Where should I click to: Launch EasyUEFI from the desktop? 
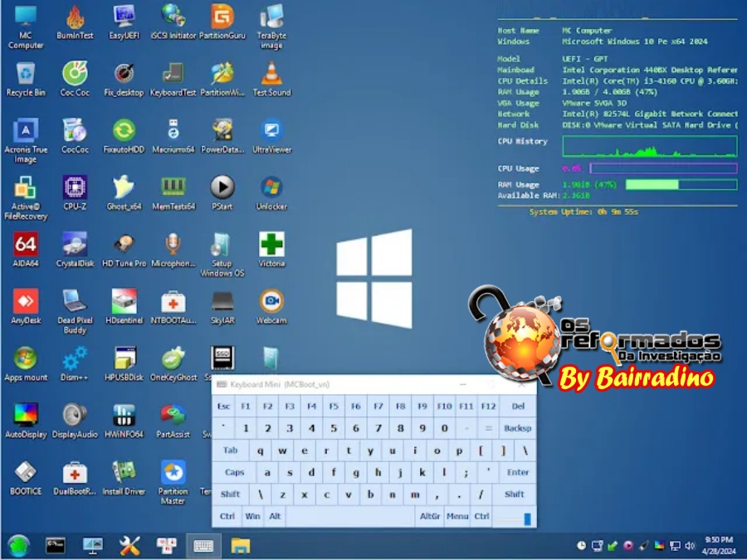point(124,22)
